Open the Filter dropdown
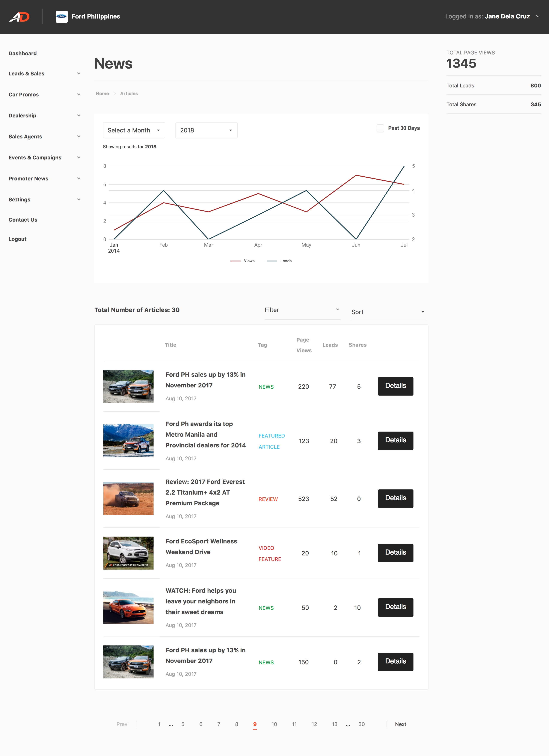This screenshot has height=756, width=549. click(x=302, y=310)
